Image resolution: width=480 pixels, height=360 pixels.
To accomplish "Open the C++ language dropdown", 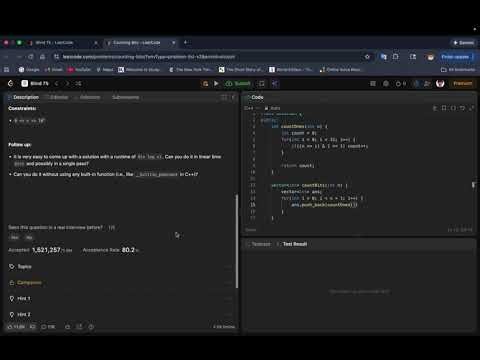I will (251, 108).
